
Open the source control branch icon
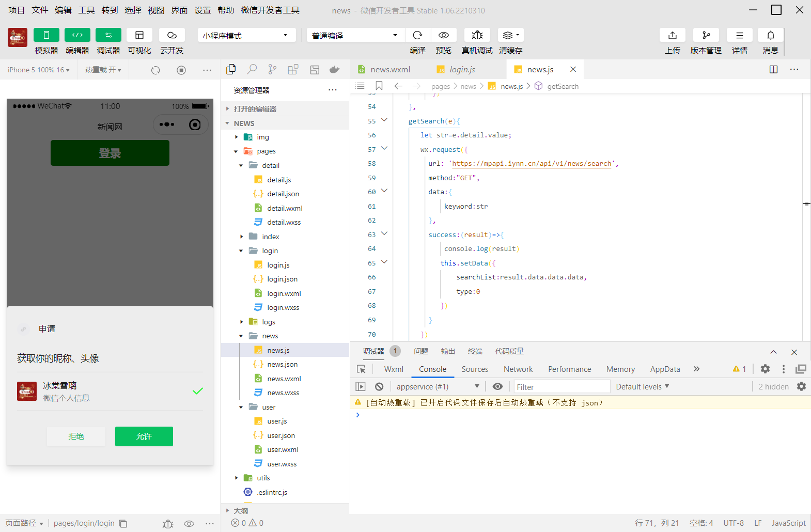(x=272, y=69)
